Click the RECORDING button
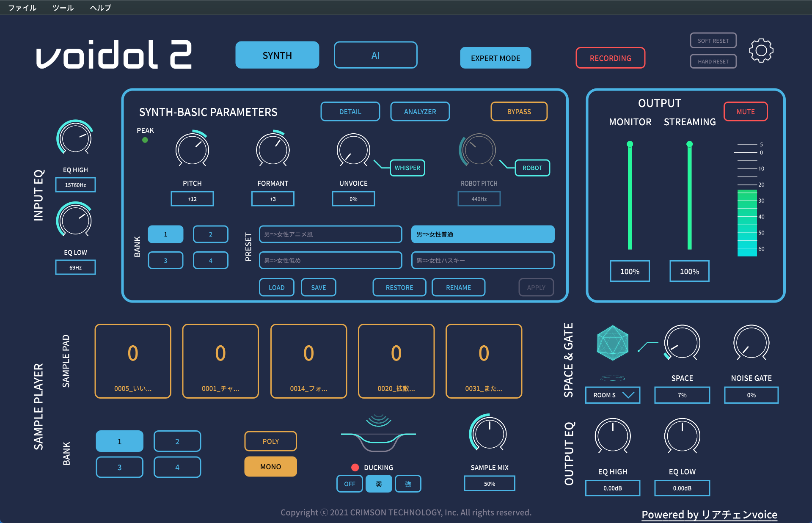 tap(610, 58)
